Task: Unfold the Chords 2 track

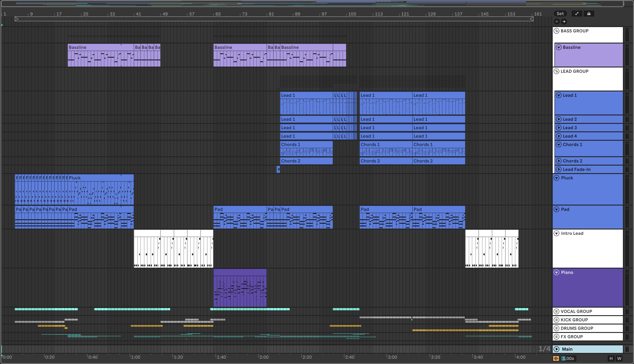Action: (559, 161)
